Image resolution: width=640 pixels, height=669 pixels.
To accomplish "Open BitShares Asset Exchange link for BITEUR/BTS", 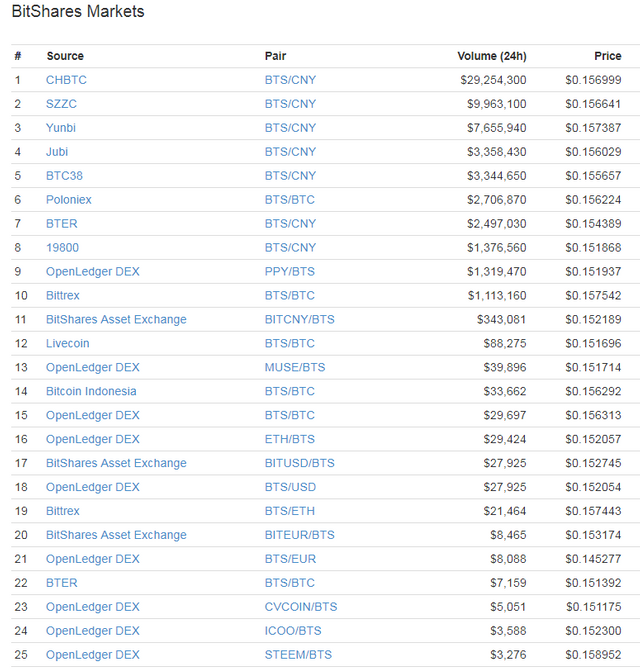I will pos(116,534).
